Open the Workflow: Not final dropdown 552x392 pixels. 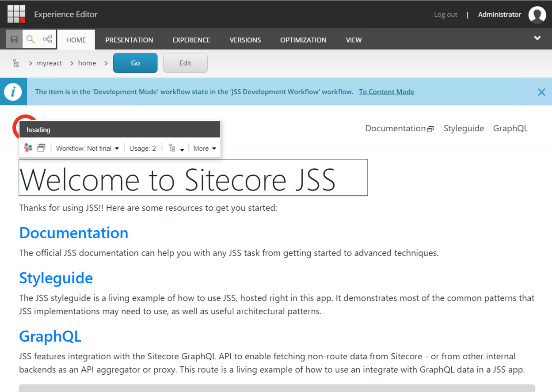coord(88,148)
